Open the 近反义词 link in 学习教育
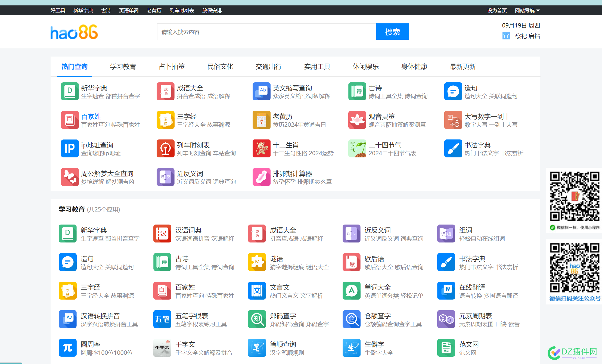 pyautogui.click(x=377, y=230)
